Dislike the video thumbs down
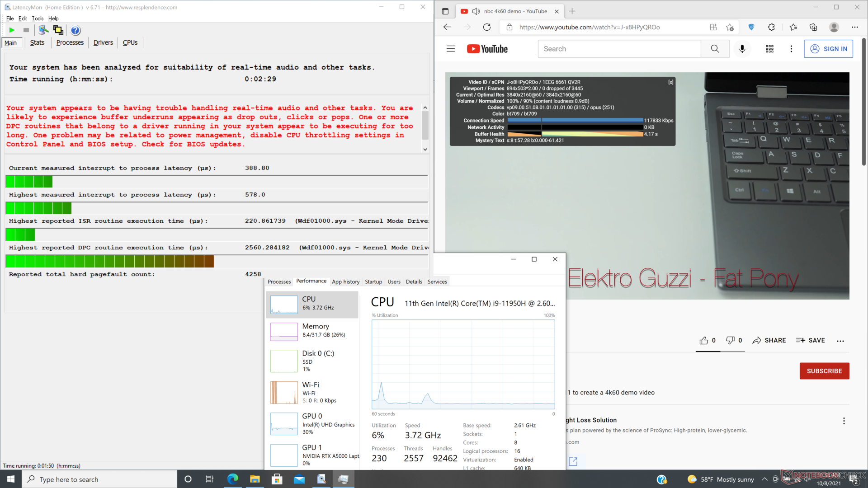Image resolution: width=868 pixels, height=488 pixels. click(734, 340)
